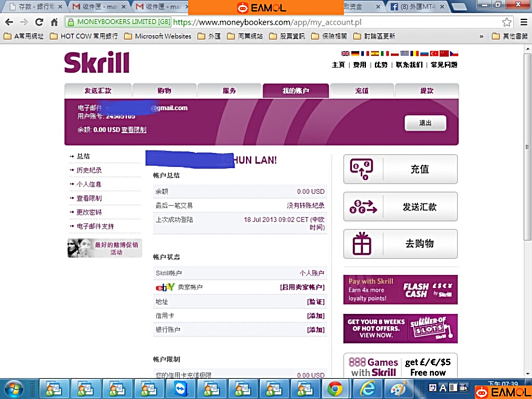Switch language via the German flag
532x399 pixels.
click(355, 54)
